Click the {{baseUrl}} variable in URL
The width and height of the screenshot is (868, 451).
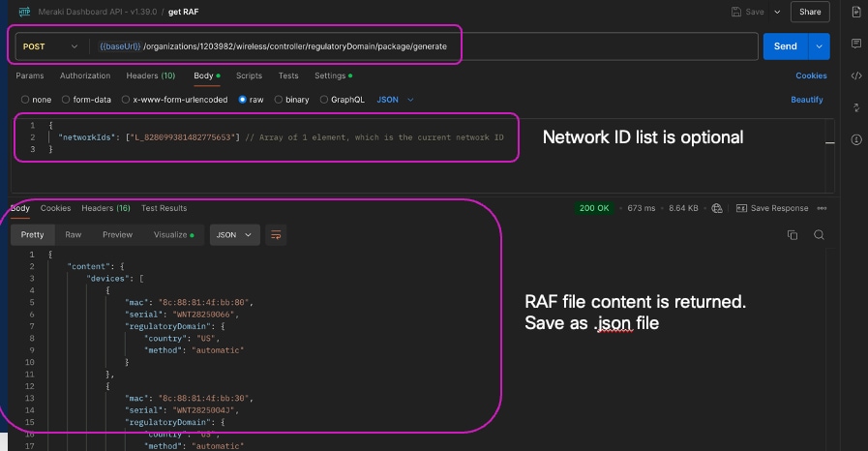120,46
